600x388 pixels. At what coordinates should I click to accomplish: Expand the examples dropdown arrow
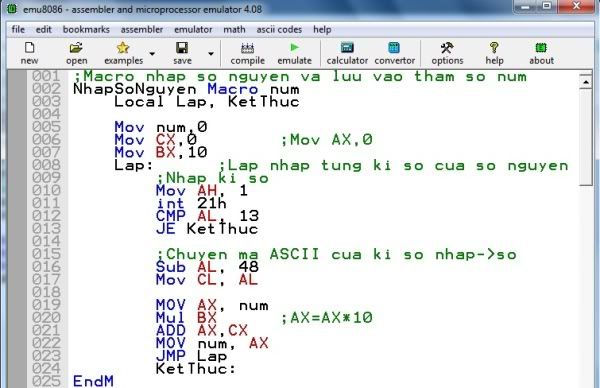(x=152, y=54)
